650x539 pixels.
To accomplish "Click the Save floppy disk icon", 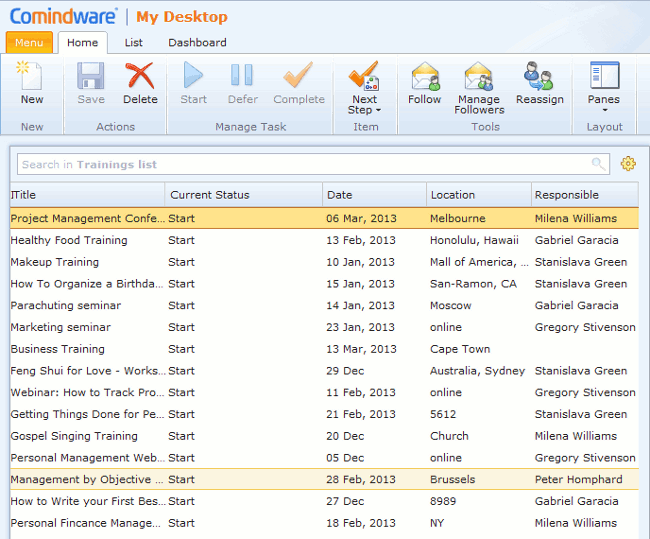I will click(x=91, y=75).
